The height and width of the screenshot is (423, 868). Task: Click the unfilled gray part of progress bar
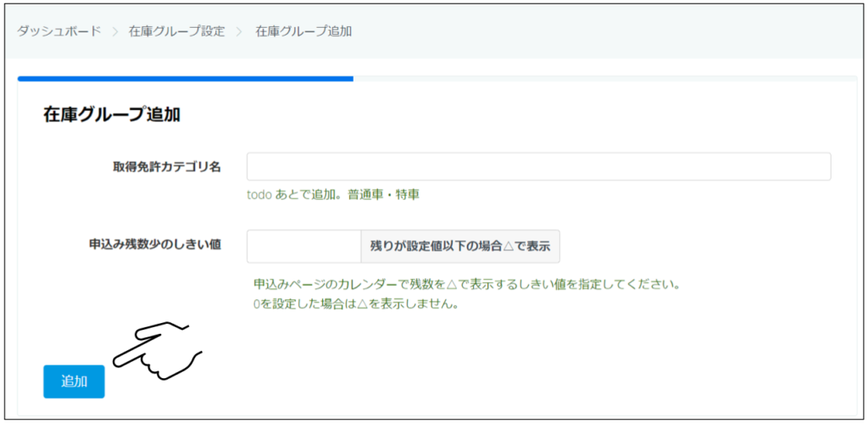click(x=604, y=79)
